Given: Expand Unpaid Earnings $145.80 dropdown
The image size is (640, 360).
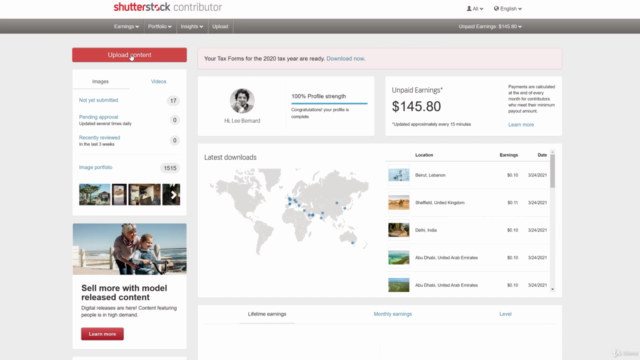Looking at the screenshot, I should [490, 27].
